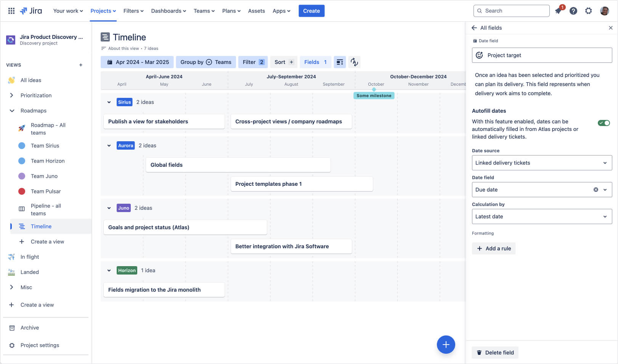The width and height of the screenshot is (618, 364).
Task: Collapse the Aurora group
Action: pos(109,145)
